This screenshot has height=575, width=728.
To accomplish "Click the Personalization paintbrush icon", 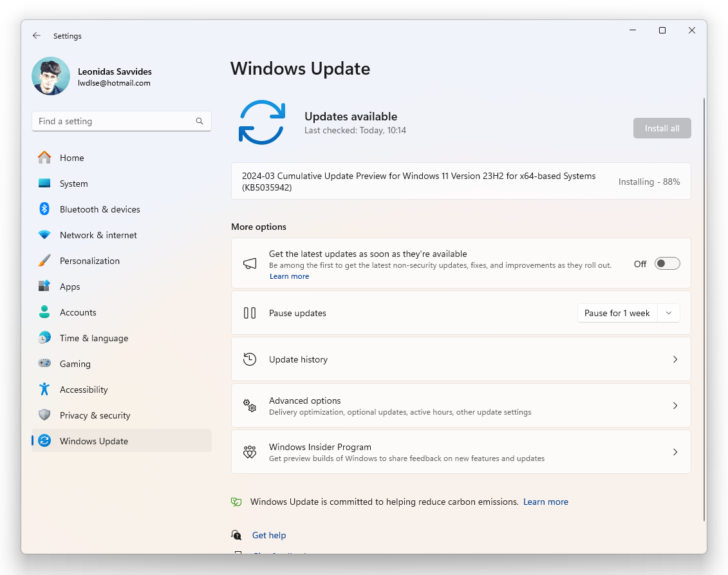I will point(44,261).
